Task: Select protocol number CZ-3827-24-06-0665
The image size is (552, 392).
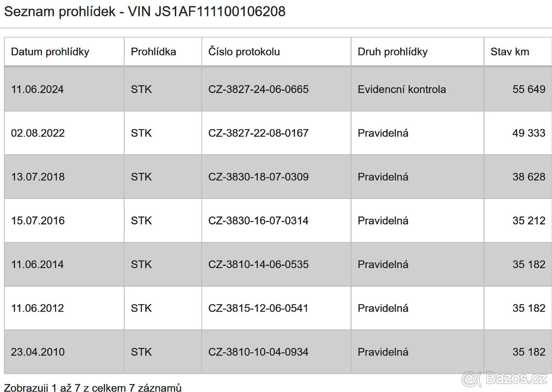Action: pos(258,90)
